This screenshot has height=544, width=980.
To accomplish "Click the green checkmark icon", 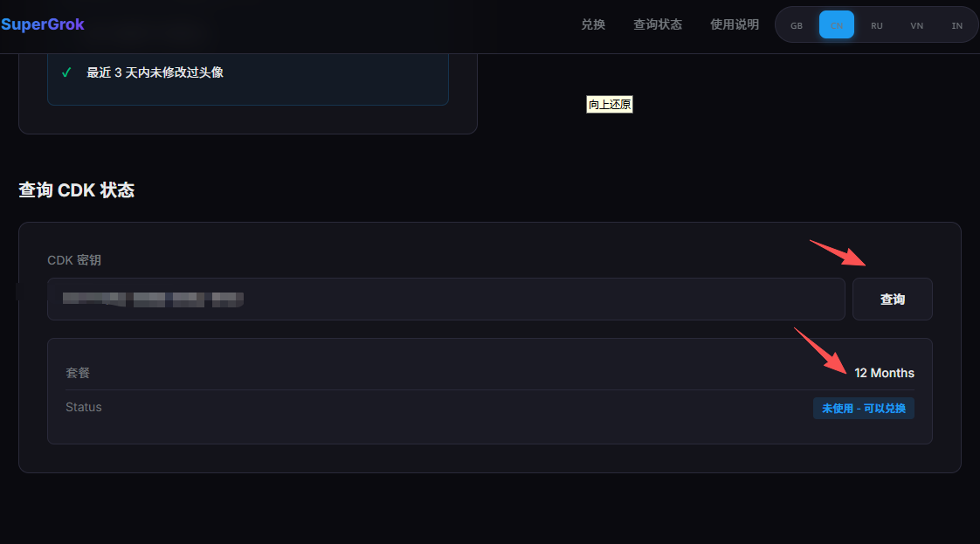I will coord(66,72).
